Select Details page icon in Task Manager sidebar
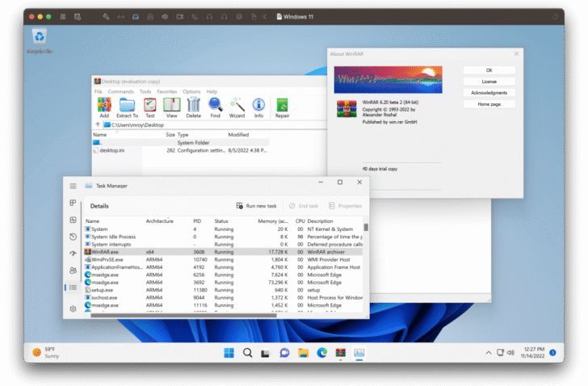The height and width of the screenshot is (386, 588). tap(73, 287)
